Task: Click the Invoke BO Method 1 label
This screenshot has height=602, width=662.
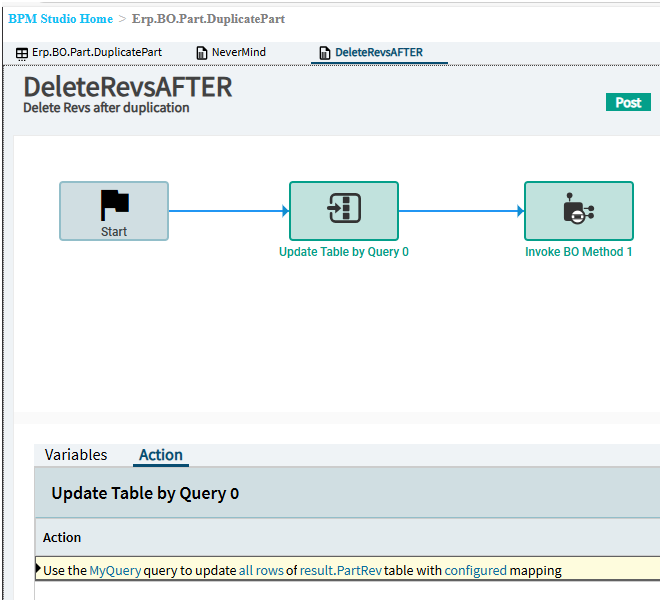Action: (x=578, y=252)
